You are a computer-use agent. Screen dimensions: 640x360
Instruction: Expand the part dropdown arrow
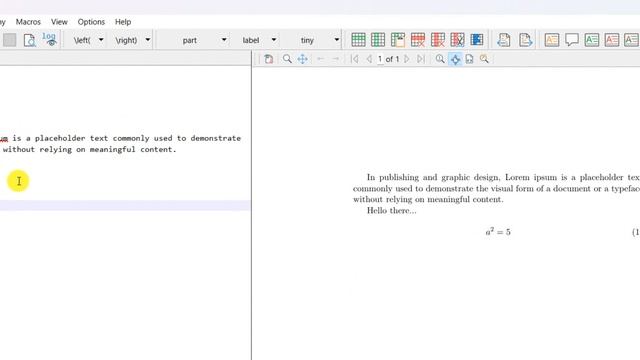coord(224,40)
